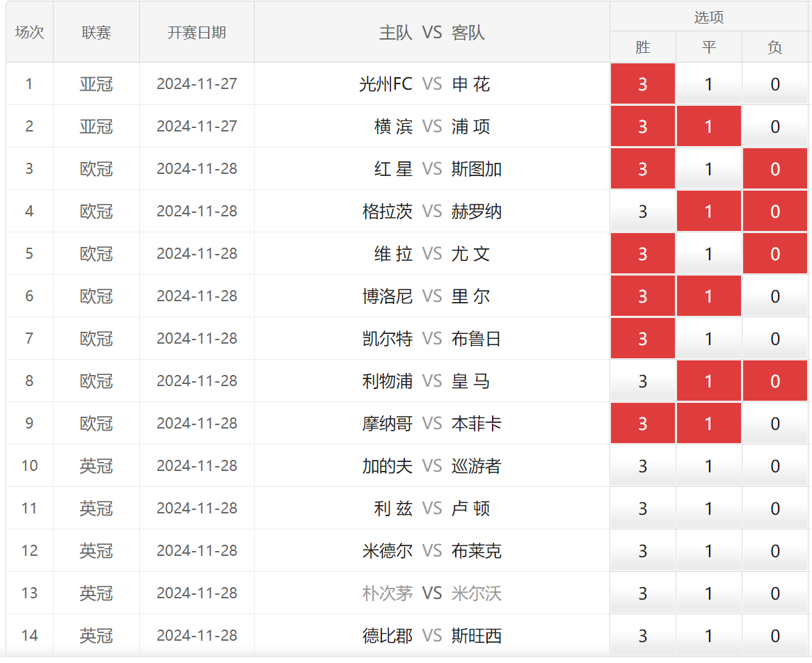Toggle draw option 1 for 格拉茨 vs 赫罗纳
The height and width of the screenshot is (663, 812).
point(709,211)
